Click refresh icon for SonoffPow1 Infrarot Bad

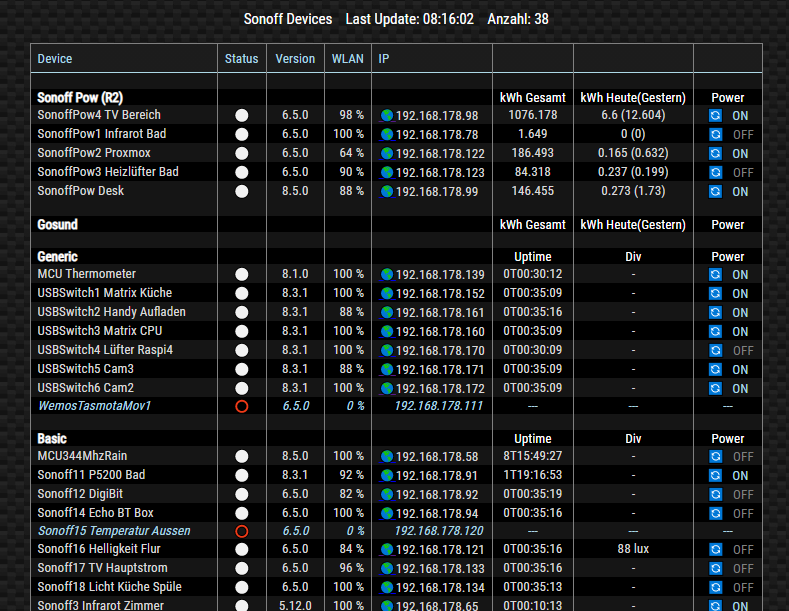716,134
